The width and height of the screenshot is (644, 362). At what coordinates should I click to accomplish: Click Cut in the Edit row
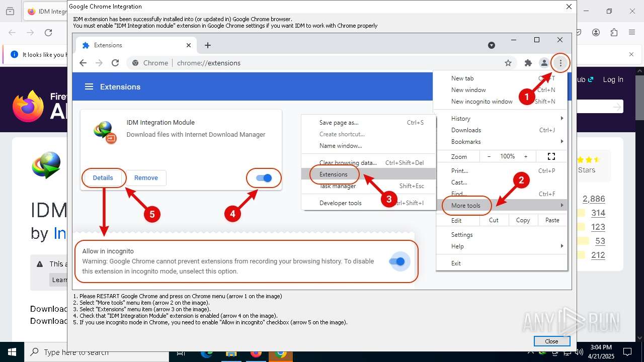tap(494, 220)
